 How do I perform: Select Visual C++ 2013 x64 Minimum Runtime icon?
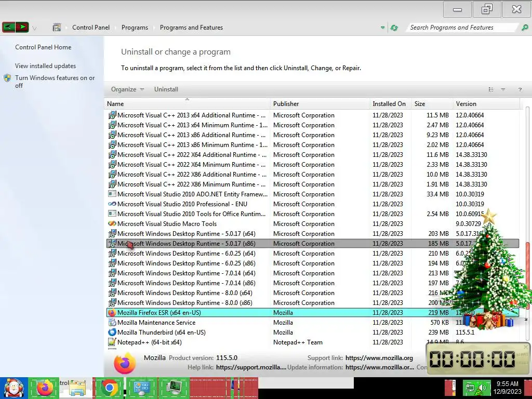coord(112,125)
